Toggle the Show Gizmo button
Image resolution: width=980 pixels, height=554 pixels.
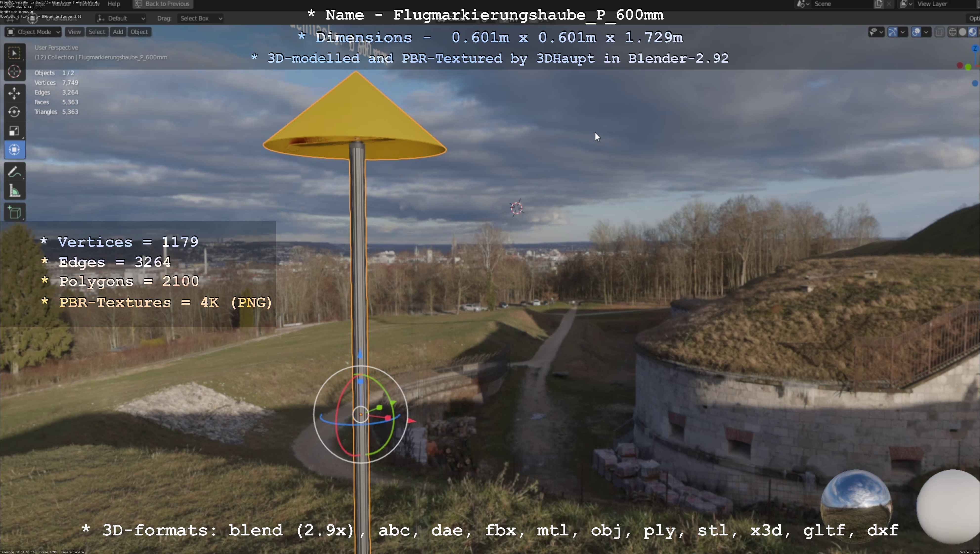click(893, 32)
